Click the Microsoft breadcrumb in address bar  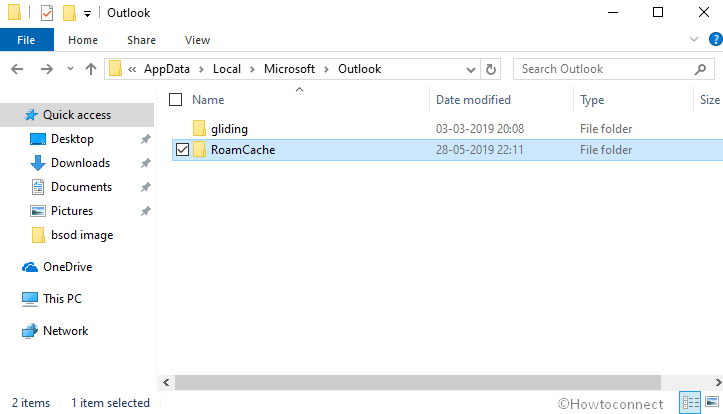click(289, 69)
